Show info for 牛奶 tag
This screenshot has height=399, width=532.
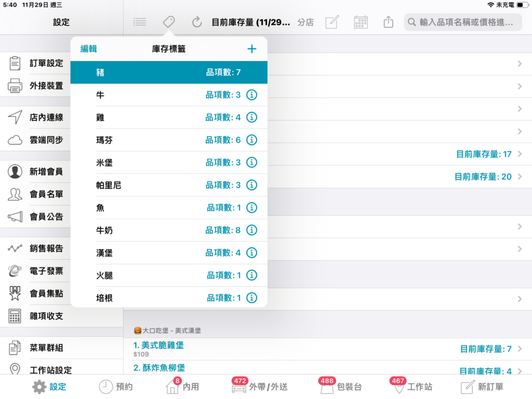coord(251,230)
